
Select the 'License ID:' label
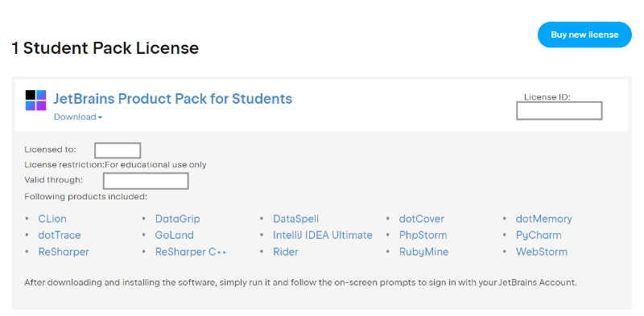click(x=547, y=97)
